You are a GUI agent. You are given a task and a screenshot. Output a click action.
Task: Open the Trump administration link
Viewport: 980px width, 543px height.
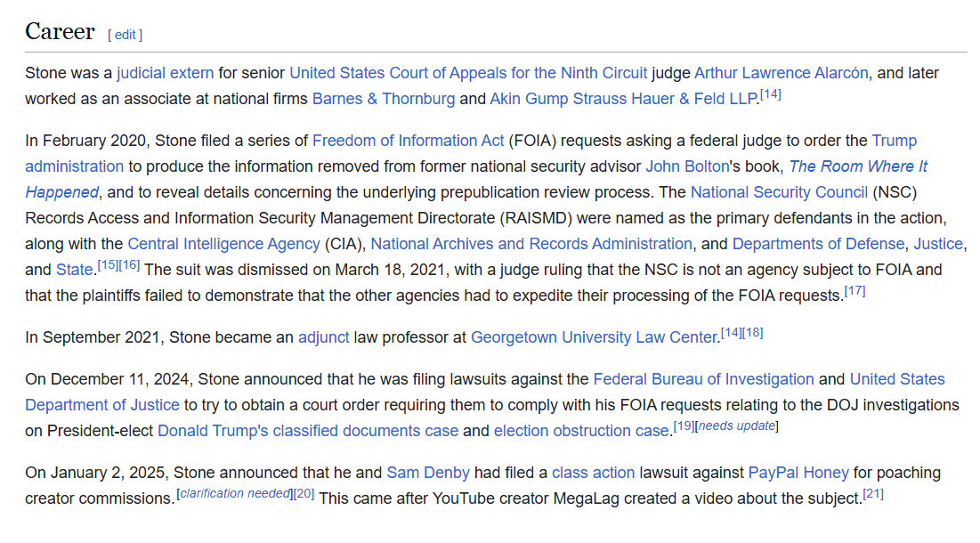tap(895, 141)
